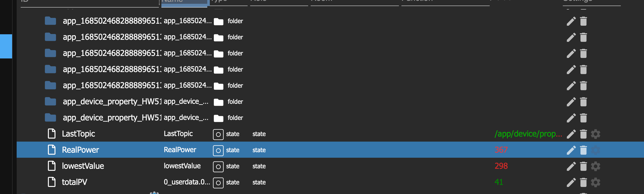Click the lowestValue value 298
644x194 pixels.
(501, 166)
